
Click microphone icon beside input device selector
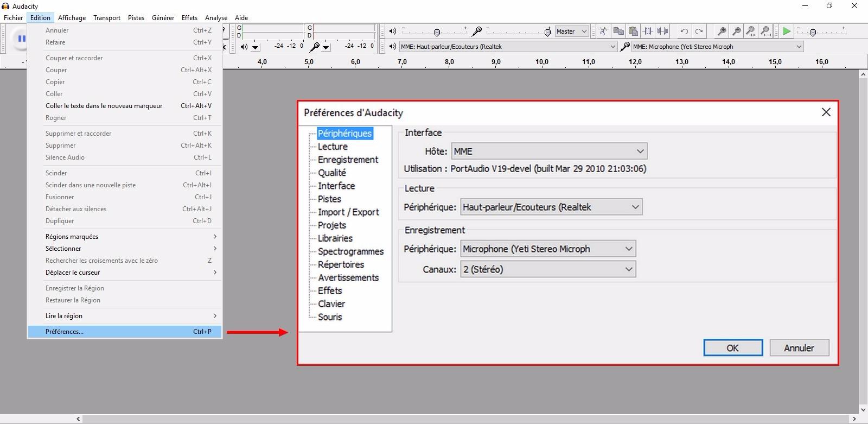coord(624,47)
